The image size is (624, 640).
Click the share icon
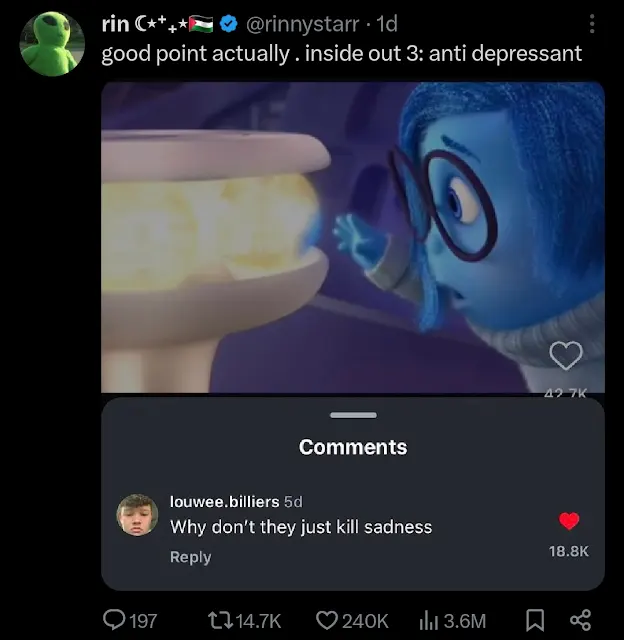click(579, 620)
